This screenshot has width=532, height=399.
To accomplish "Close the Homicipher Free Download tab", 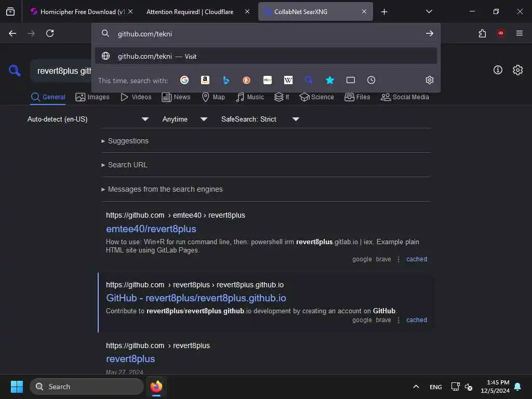I will tap(130, 11).
